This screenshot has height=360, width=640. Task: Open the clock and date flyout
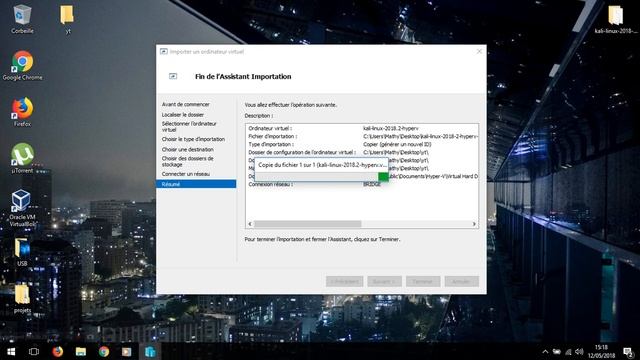[x=601, y=351]
